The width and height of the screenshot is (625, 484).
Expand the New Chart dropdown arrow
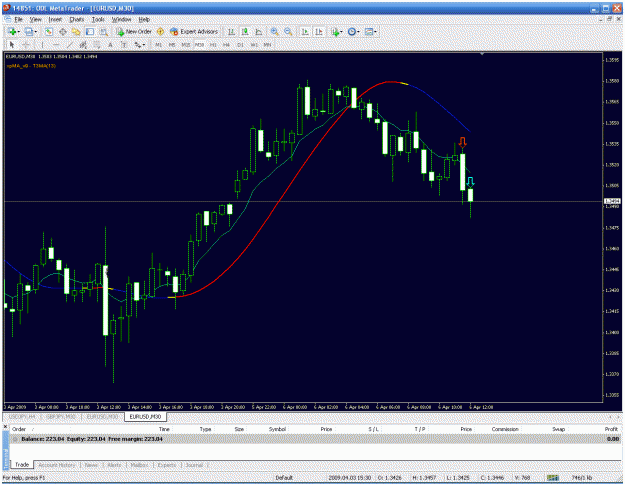click(x=19, y=32)
